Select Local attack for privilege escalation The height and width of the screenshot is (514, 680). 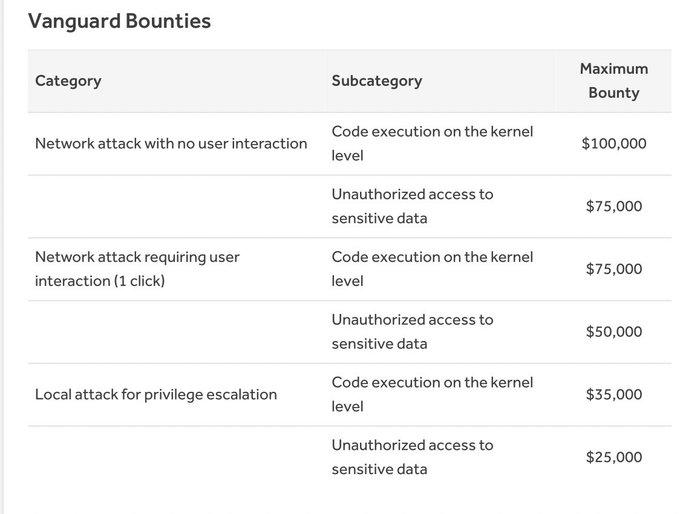156,395
